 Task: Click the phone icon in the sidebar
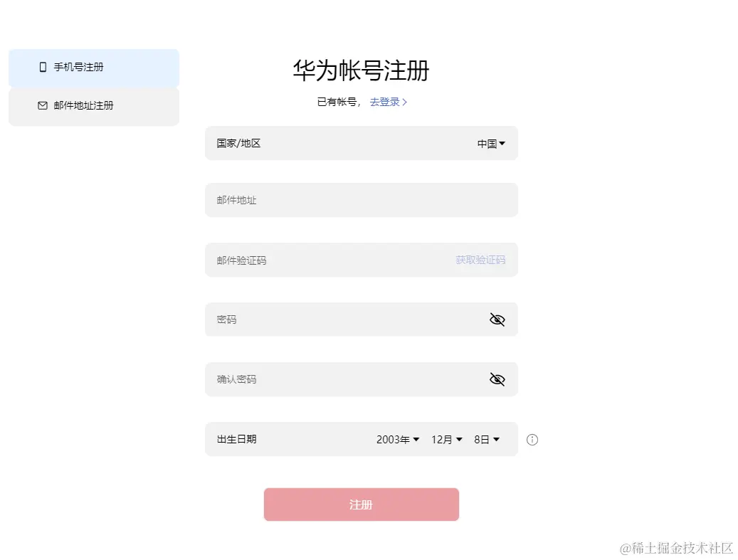43,67
